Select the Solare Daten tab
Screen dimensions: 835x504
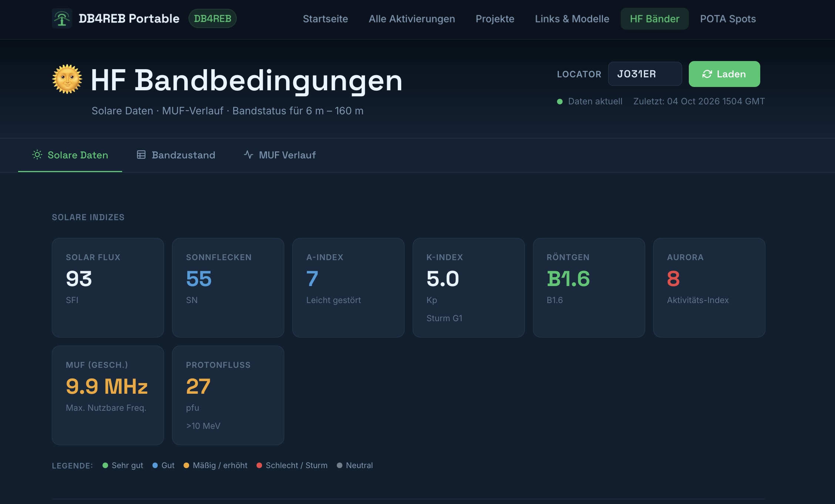70,155
